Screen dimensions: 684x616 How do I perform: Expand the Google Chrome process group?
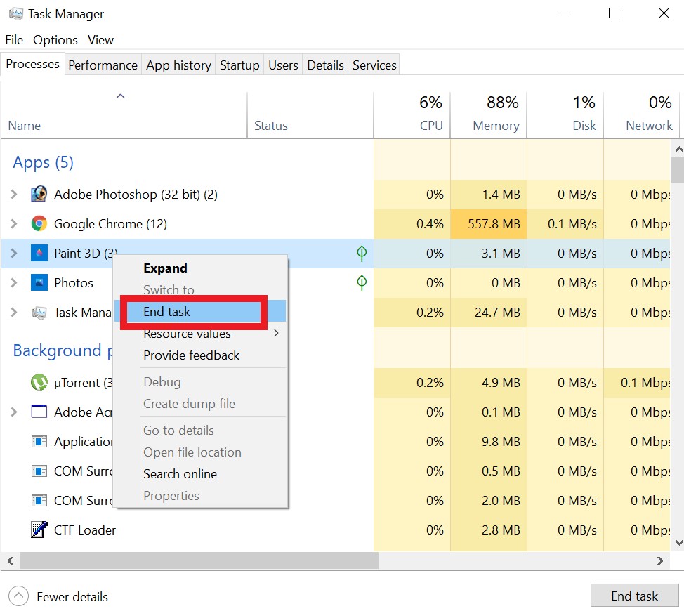(14, 224)
